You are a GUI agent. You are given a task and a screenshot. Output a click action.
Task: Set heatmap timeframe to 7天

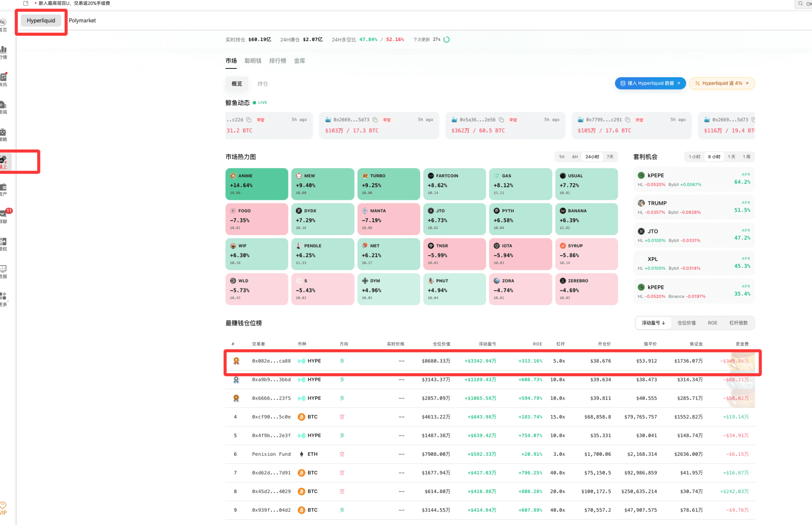pyautogui.click(x=610, y=157)
